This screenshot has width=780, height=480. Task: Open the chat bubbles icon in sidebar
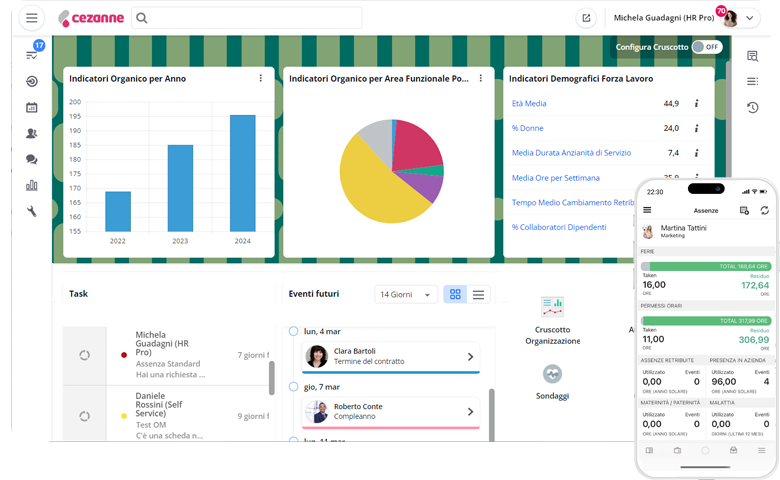coord(32,159)
